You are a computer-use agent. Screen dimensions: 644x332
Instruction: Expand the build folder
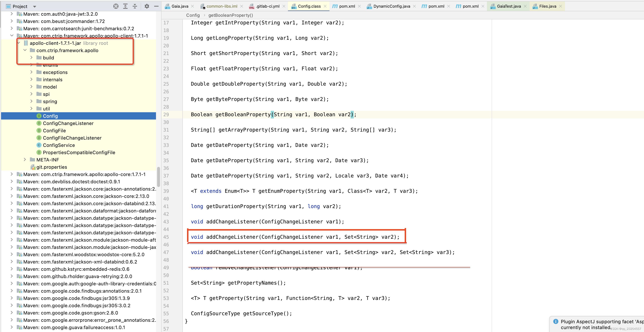32,58
